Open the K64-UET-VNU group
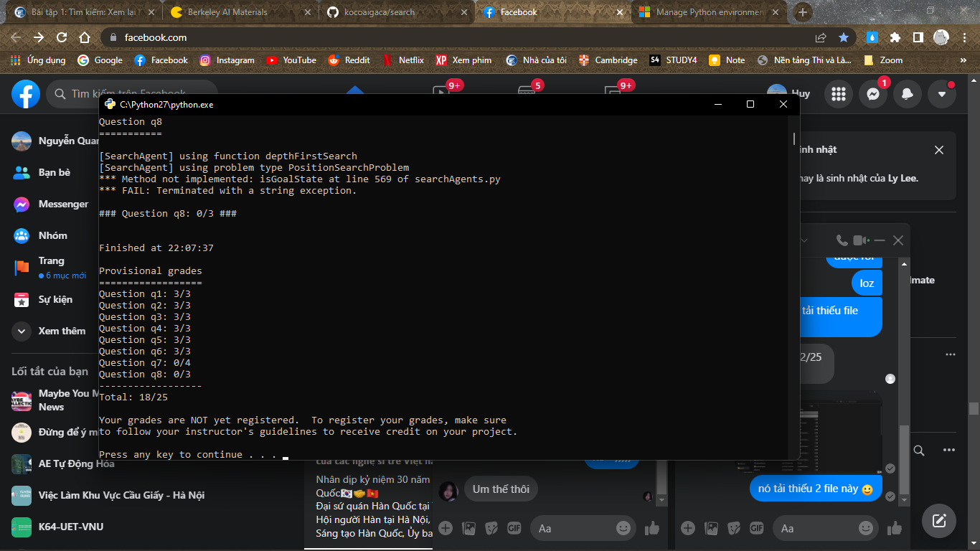Viewport: 980px width, 551px height. 72,527
